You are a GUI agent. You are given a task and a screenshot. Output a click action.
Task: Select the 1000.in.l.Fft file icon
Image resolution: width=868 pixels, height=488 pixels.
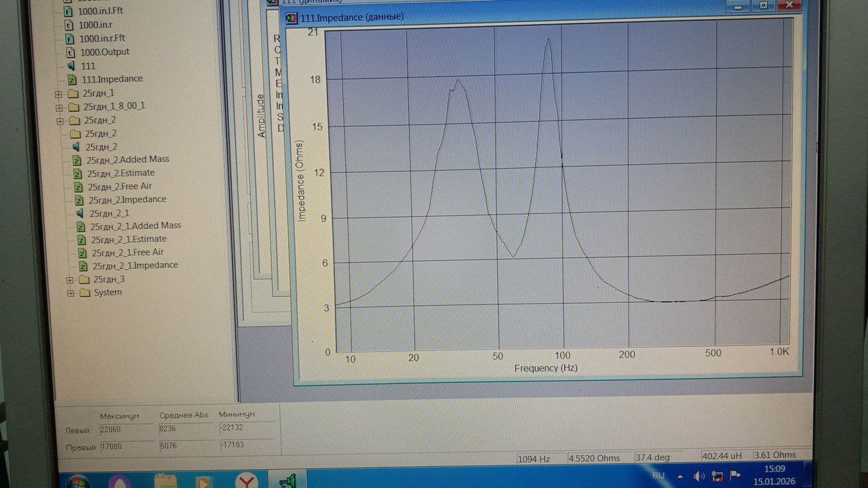point(68,12)
